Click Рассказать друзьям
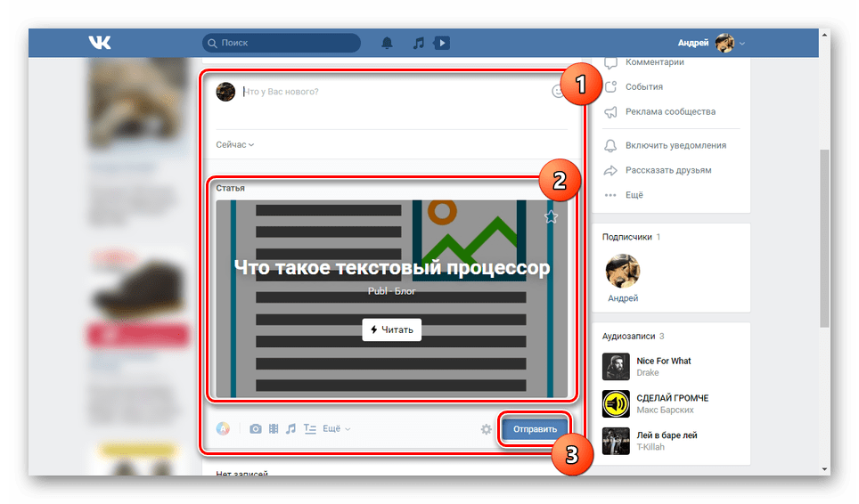The image size is (859, 504). pos(671,170)
